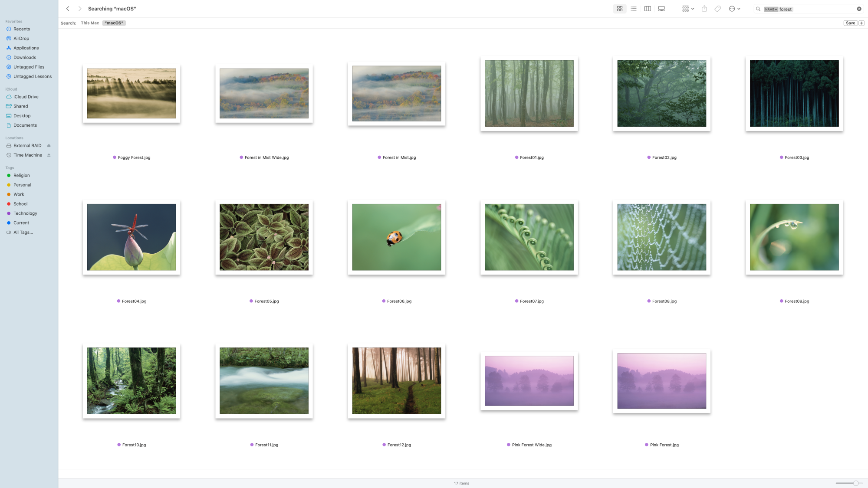This screenshot has height=488, width=868.
Task: Open the NAME search token dropdown
Action: click(x=771, y=9)
